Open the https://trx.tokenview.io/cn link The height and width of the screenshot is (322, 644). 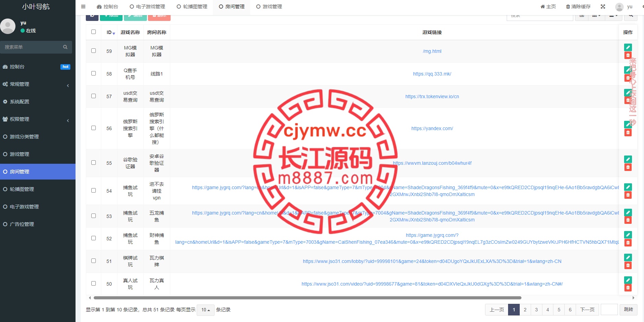click(432, 96)
